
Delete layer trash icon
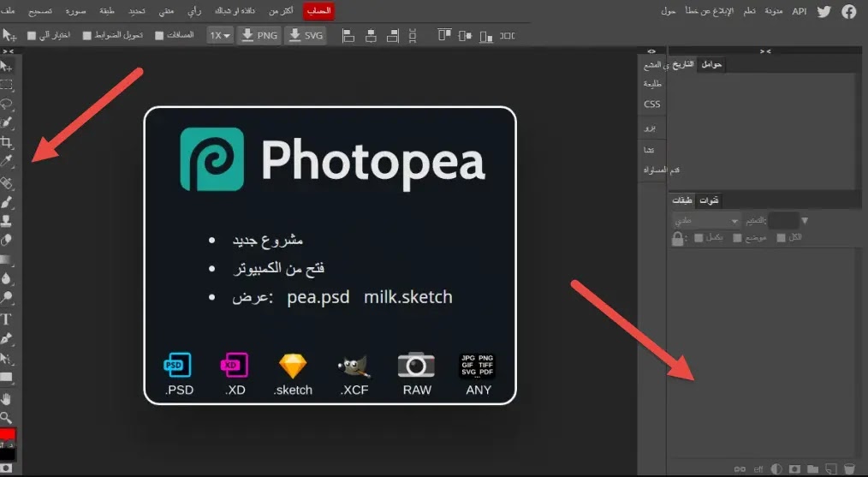point(849,469)
